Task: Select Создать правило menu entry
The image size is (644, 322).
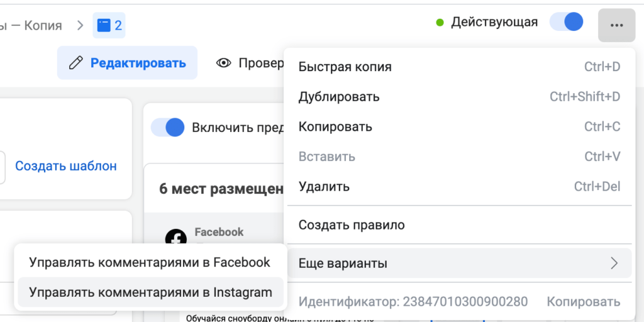Action: tap(352, 225)
